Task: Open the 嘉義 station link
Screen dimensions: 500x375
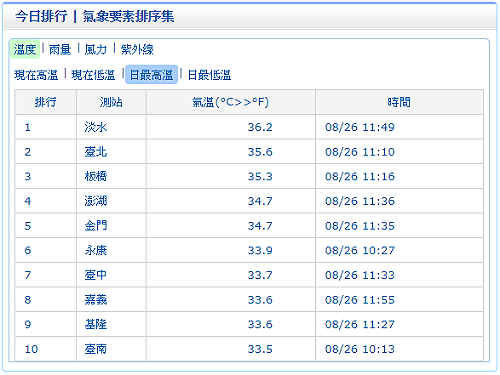Action: tap(96, 300)
